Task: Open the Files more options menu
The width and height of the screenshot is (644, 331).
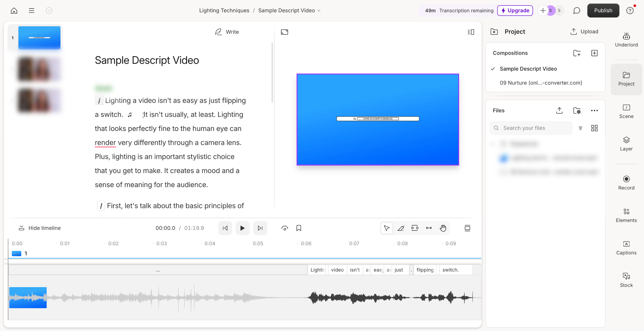Action: click(594, 111)
